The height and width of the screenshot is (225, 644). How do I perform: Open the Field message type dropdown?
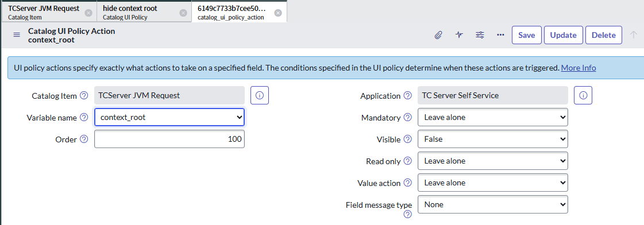[x=493, y=204]
